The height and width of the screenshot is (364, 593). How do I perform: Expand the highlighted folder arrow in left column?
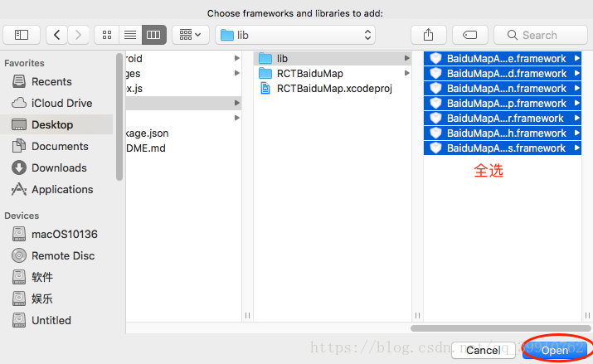coord(236,103)
